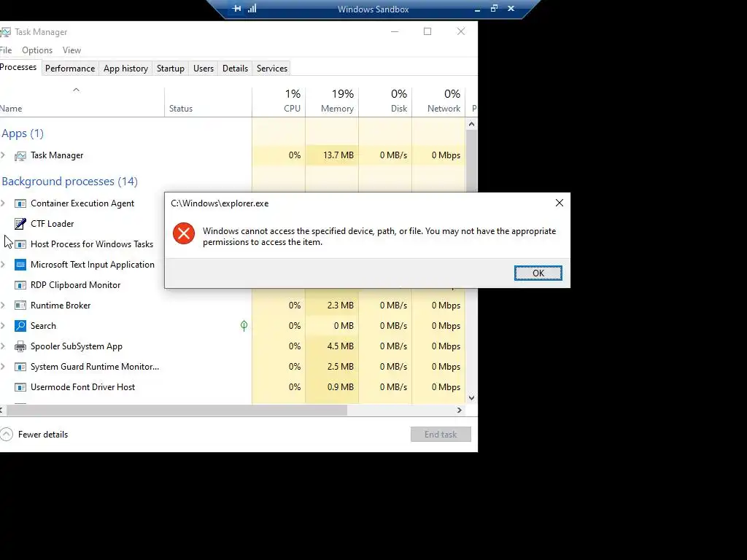Expand the Spooler SubSystem App row
Screen dimensions: 747x560
3,346
